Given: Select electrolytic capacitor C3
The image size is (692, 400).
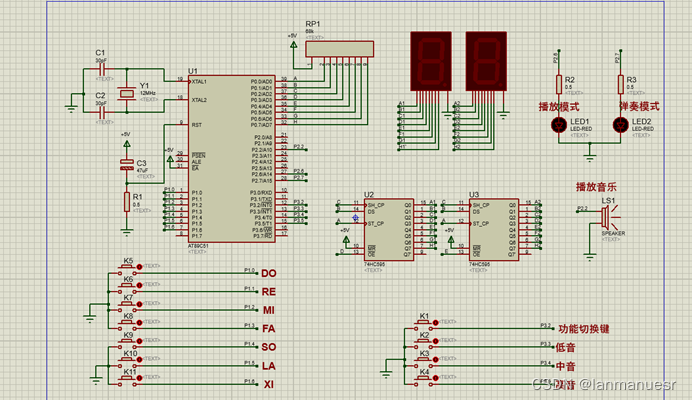Looking at the screenshot, I should coord(127,165).
